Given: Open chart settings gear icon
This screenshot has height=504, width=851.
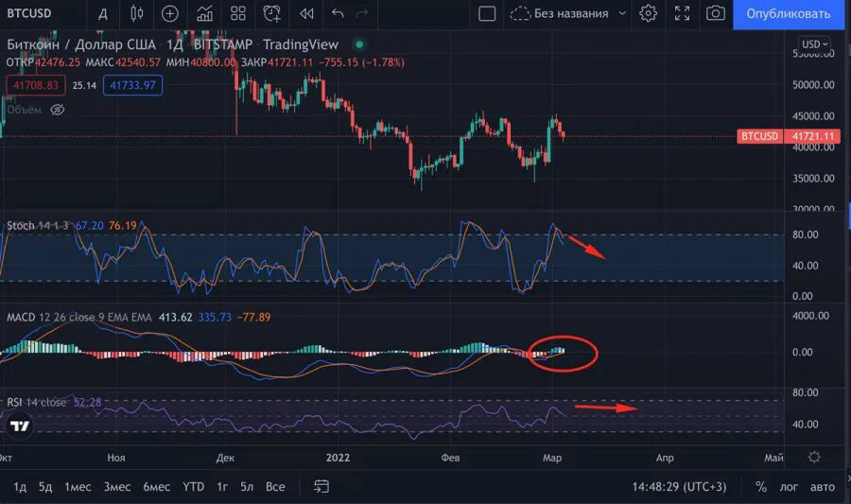Looking at the screenshot, I should (648, 13).
